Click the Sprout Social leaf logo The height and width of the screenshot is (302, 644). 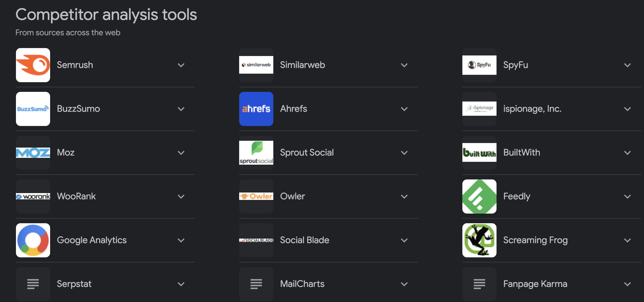(x=256, y=153)
